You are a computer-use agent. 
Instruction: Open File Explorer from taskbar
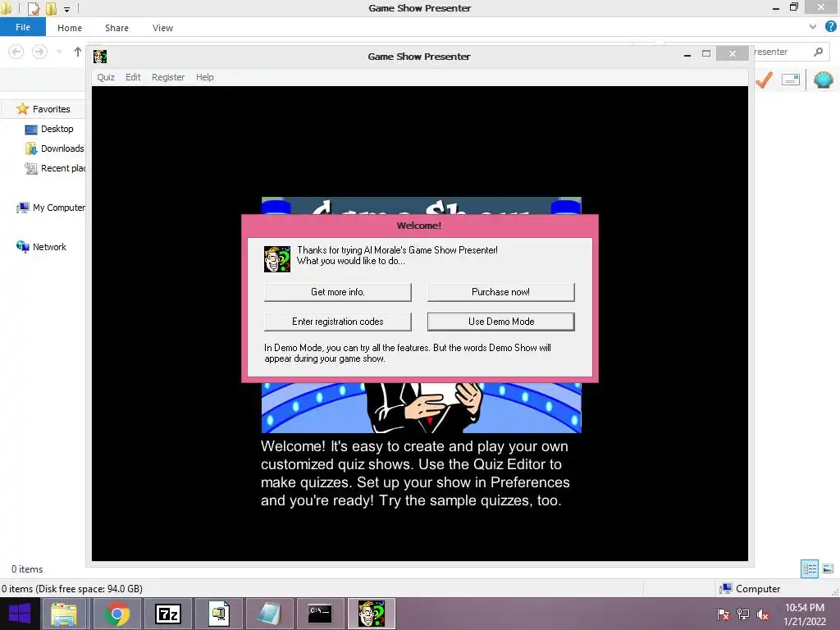[x=64, y=614]
